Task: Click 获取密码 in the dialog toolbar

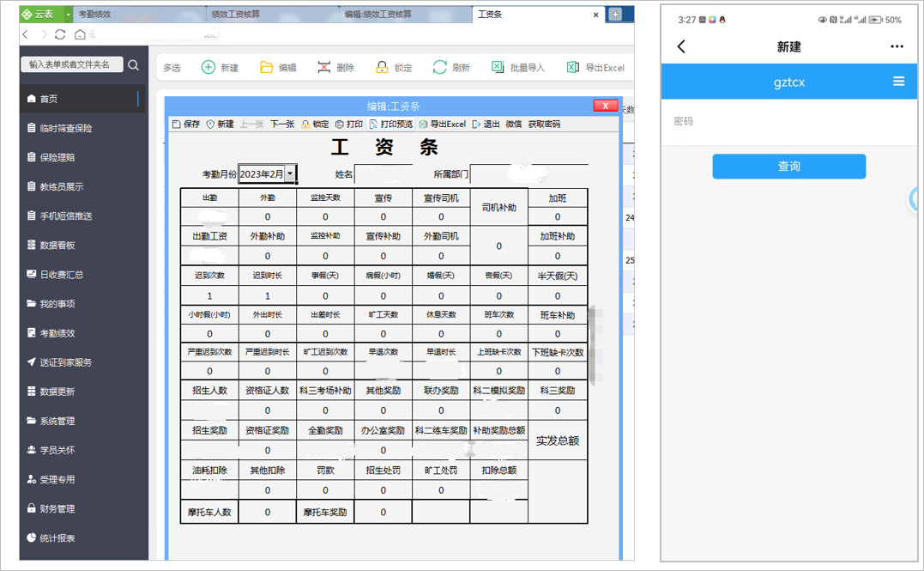Action: [544, 124]
